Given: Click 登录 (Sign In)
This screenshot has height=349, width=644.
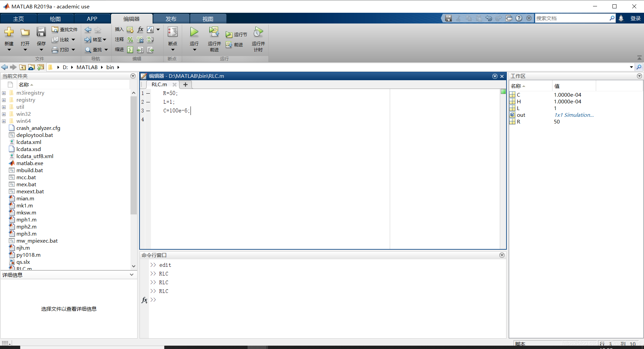Looking at the screenshot, I should click(635, 18).
